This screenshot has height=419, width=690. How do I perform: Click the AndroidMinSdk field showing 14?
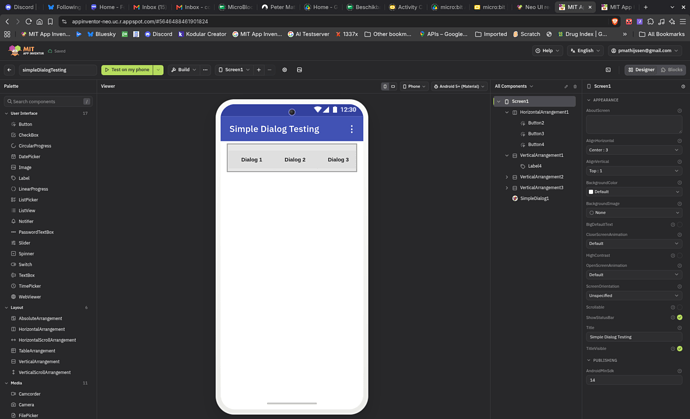634,380
